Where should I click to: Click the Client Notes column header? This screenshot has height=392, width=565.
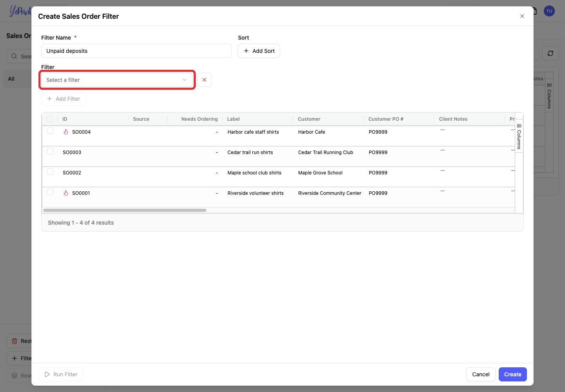point(453,119)
